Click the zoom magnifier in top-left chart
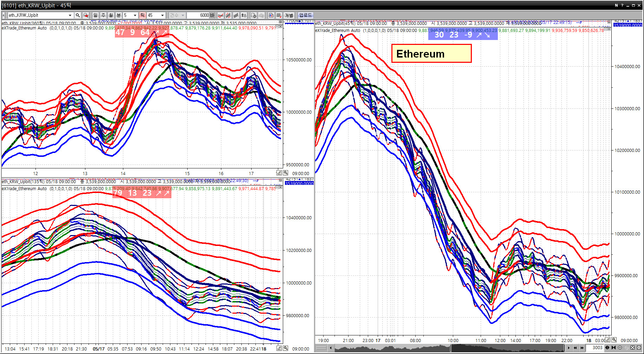This screenshot has width=644, height=354. coord(286,173)
